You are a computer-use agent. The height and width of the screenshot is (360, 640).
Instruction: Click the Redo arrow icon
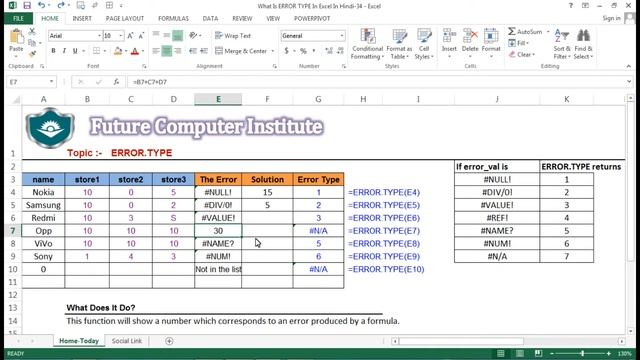click(x=60, y=5)
